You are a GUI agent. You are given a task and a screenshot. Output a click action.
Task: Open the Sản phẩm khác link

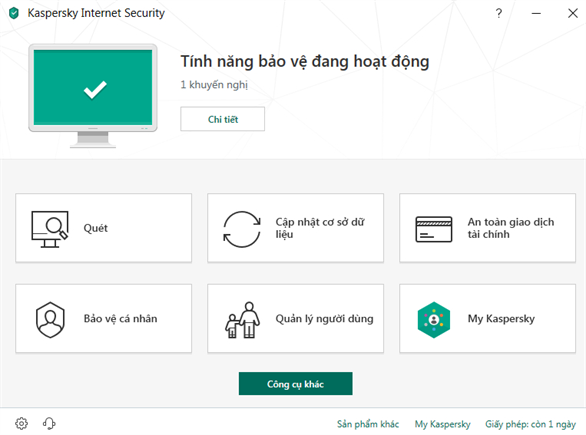[x=368, y=424]
